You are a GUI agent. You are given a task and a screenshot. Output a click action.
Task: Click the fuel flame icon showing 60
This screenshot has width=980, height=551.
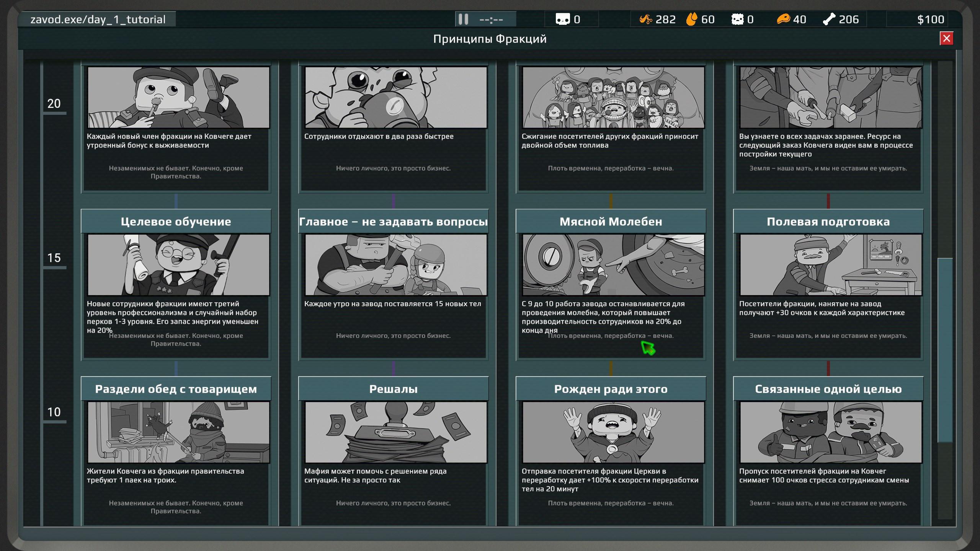[691, 19]
